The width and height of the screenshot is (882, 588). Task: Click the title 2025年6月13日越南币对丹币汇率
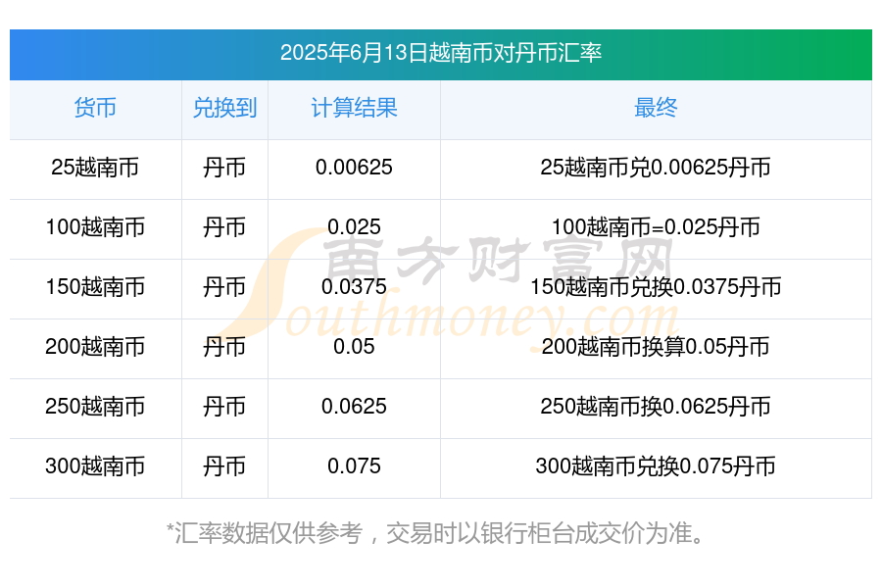pyautogui.click(x=441, y=53)
